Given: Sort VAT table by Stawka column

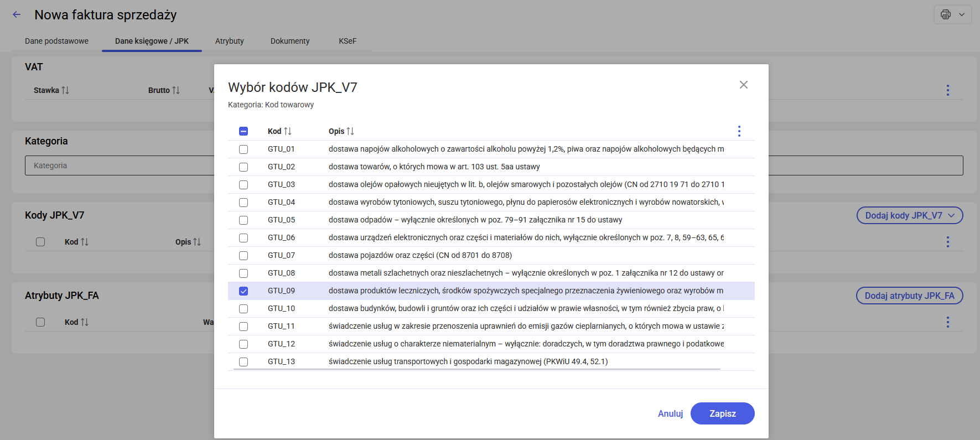Looking at the screenshot, I should pos(51,90).
